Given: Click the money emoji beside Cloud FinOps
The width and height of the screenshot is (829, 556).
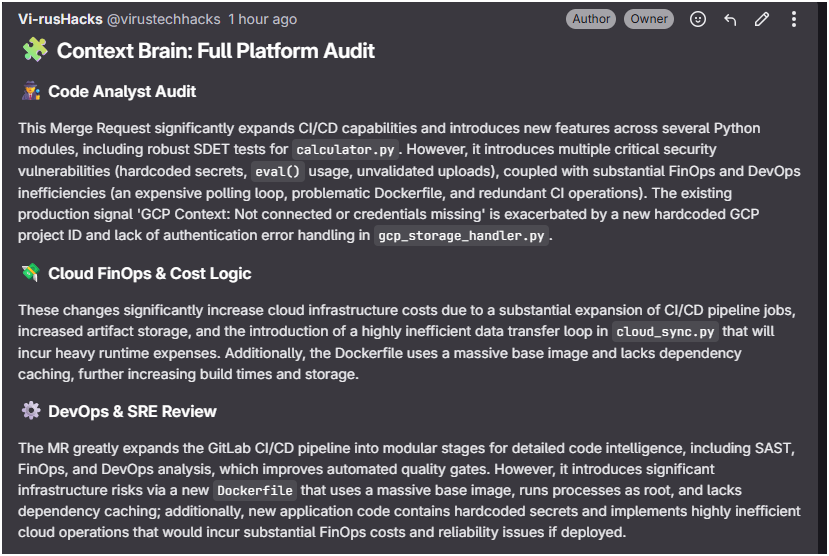Looking at the screenshot, I should (x=31, y=273).
